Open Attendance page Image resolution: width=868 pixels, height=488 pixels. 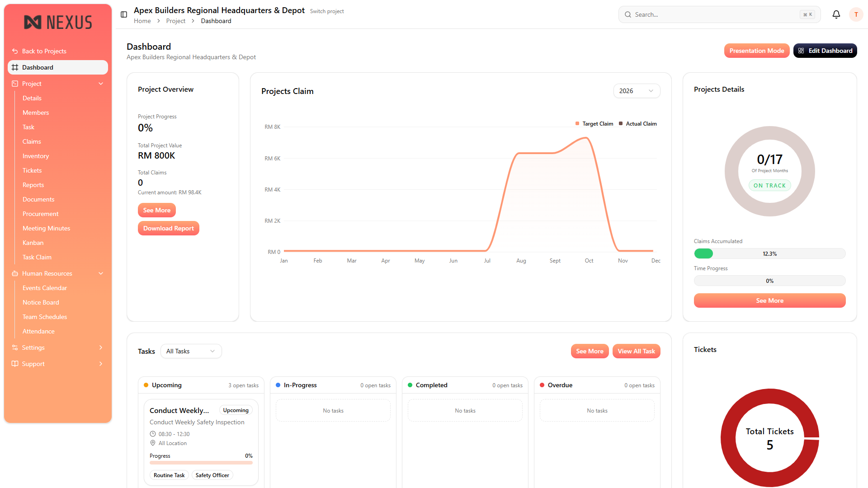(x=38, y=331)
